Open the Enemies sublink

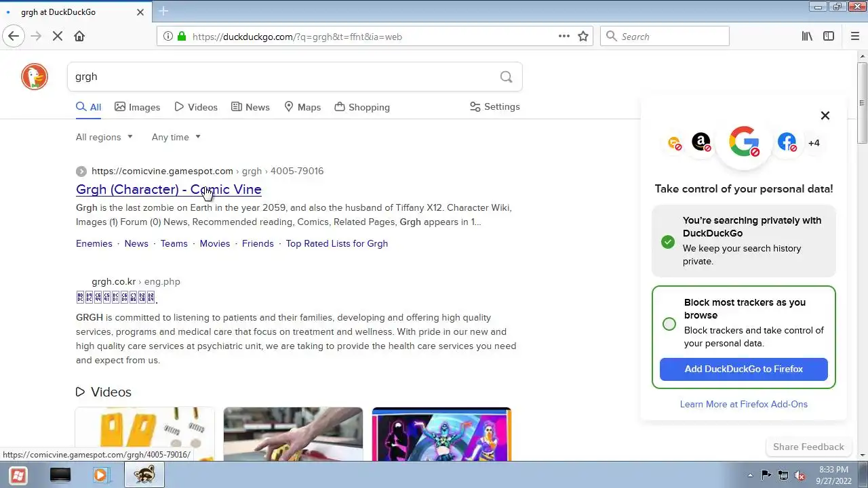(94, 243)
